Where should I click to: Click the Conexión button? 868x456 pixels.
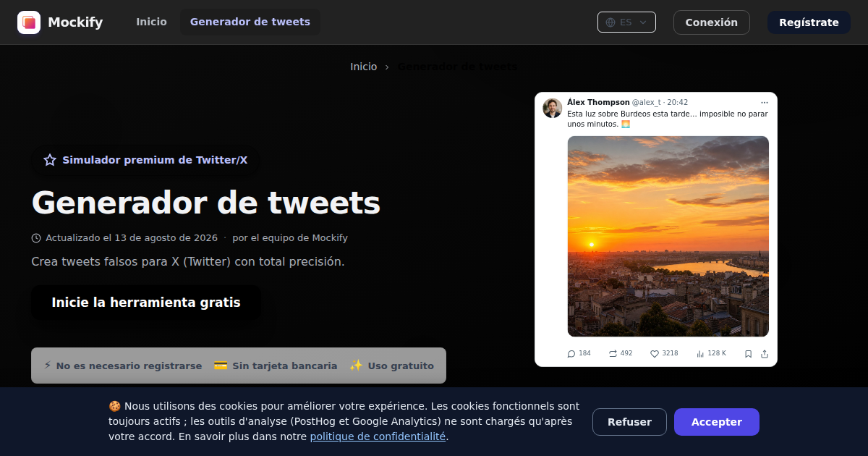(712, 22)
